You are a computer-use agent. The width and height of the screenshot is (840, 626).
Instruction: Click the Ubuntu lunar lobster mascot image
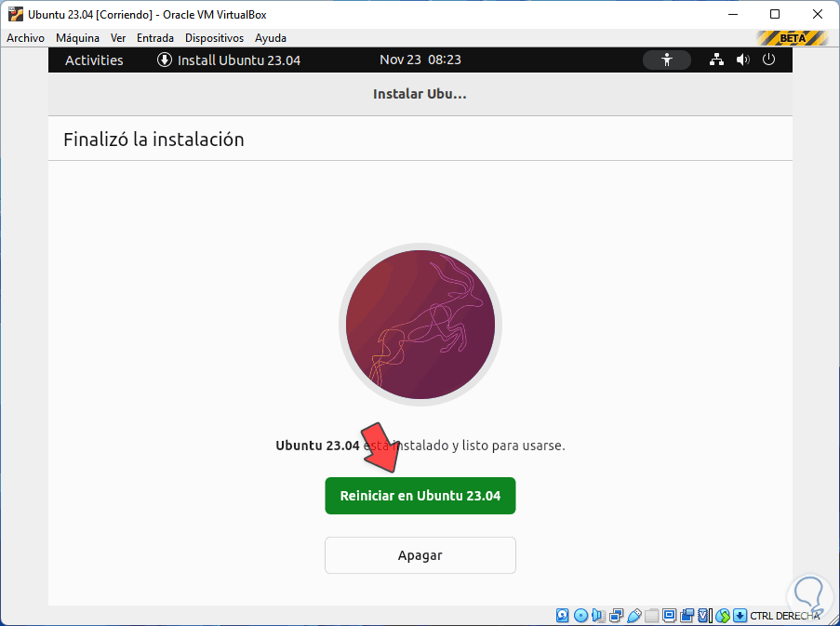tap(420, 324)
